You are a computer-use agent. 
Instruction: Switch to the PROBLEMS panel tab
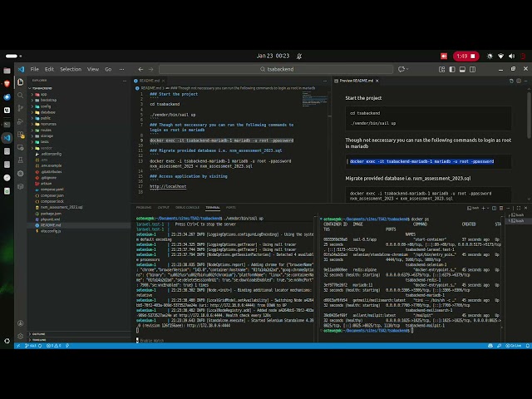point(144,207)
